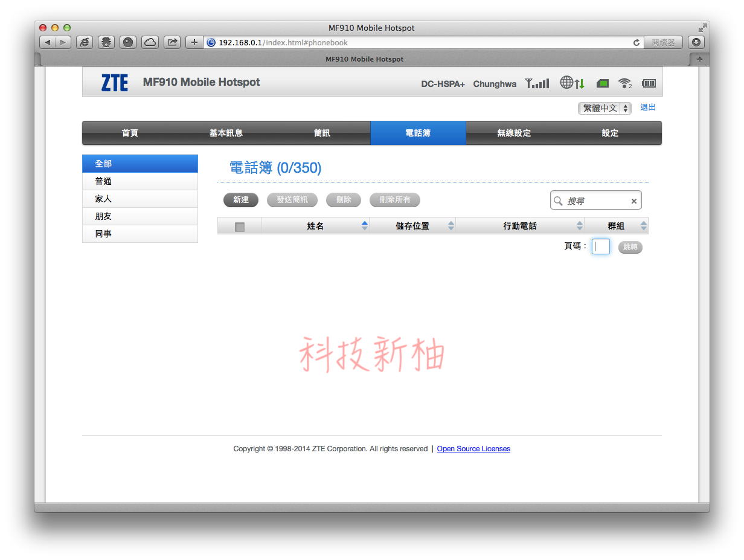The width and height of the screenshot is (744, 560).
Task: Select the 電話簿 navigation tab
Action: point(418,133)
